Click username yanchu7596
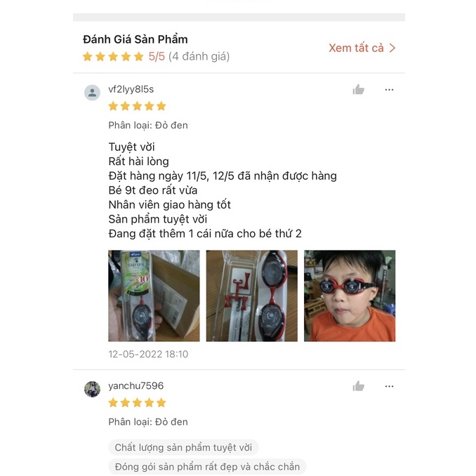Viewport: 476px width, 476px height. tap(136, 386)
